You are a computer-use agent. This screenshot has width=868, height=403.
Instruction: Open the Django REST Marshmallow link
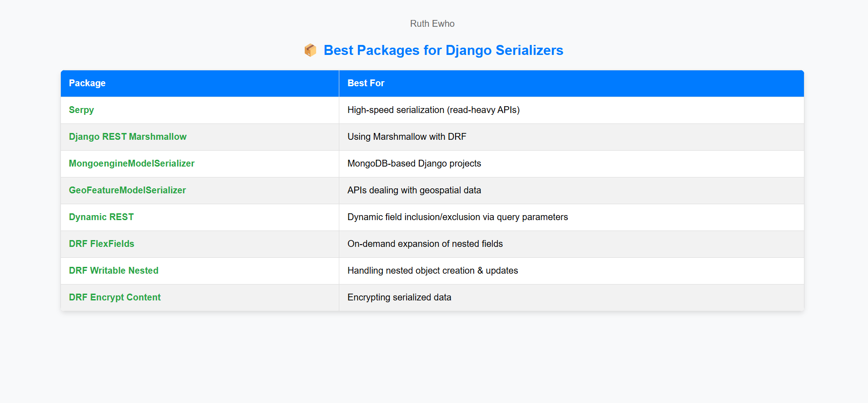[x=128, y=137]
